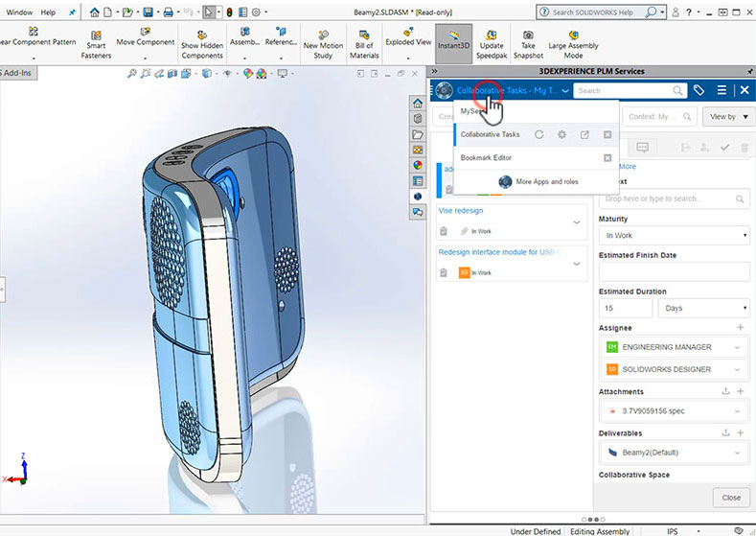Open the Bill of Materials tool

tap(364, 43)
